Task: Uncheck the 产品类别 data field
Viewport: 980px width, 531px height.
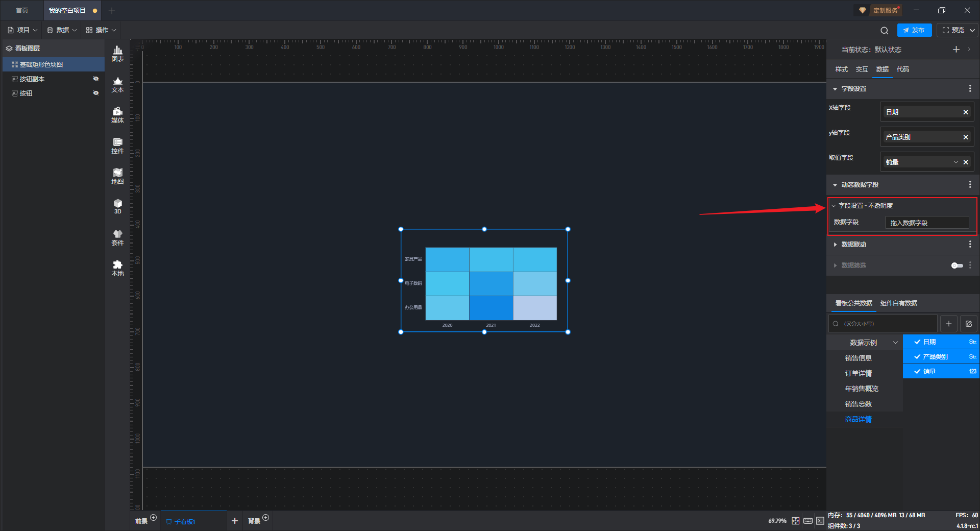Action: [917, 357]
